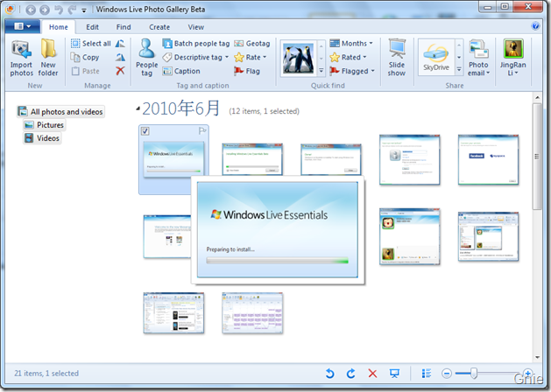Select the calendar screenshot thumbnail

click(x=252, y=313)
